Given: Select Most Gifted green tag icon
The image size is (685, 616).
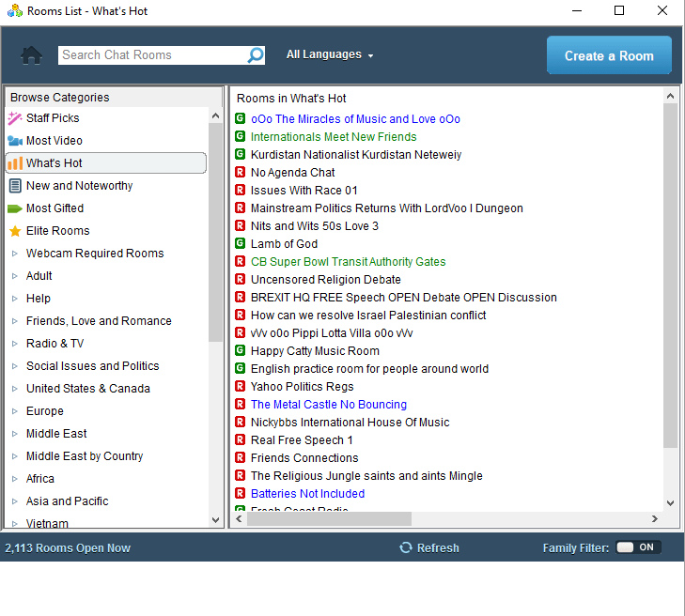Looking at the screenshot, I should (x=15, y=208).
